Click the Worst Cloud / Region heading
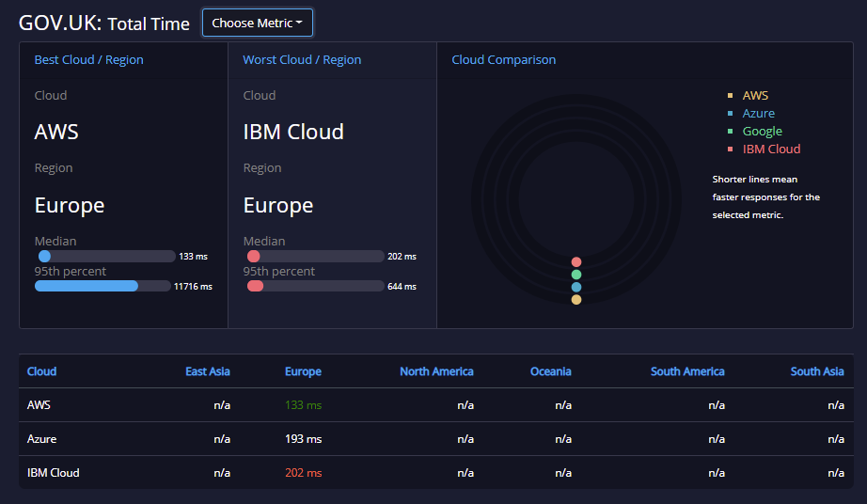This screenshot has height=504, width=867. coord(302,59)
